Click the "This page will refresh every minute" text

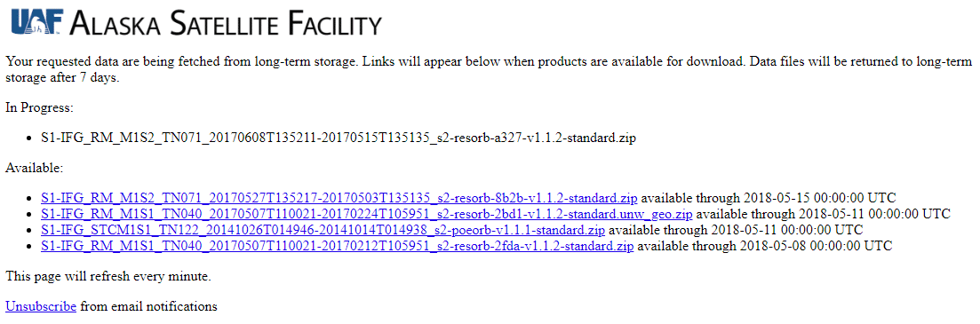tap(108, 277)
